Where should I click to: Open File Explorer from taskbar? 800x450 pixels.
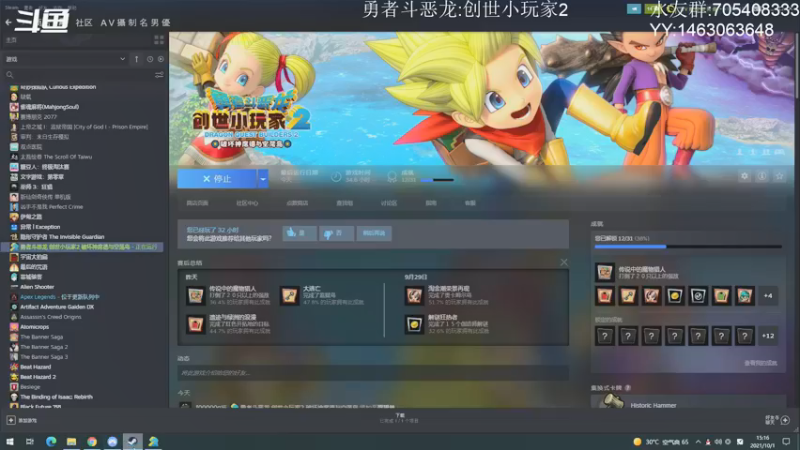point(71,441)
